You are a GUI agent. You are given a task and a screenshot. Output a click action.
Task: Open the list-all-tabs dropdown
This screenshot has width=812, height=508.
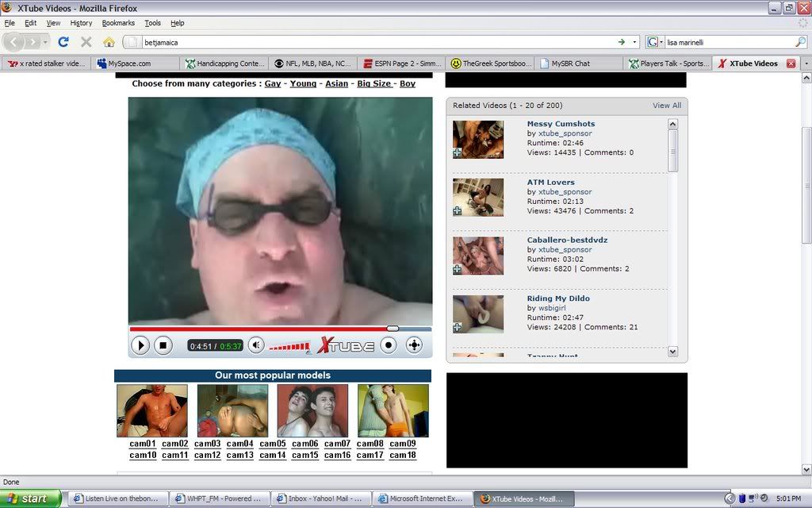806,63
